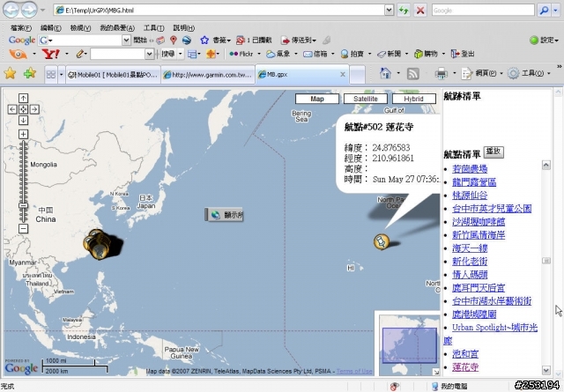Image resolution: width=564 pixels, height=392 pixels.
Task: Click the browser Forward arrow button
Action: (29, 10)
